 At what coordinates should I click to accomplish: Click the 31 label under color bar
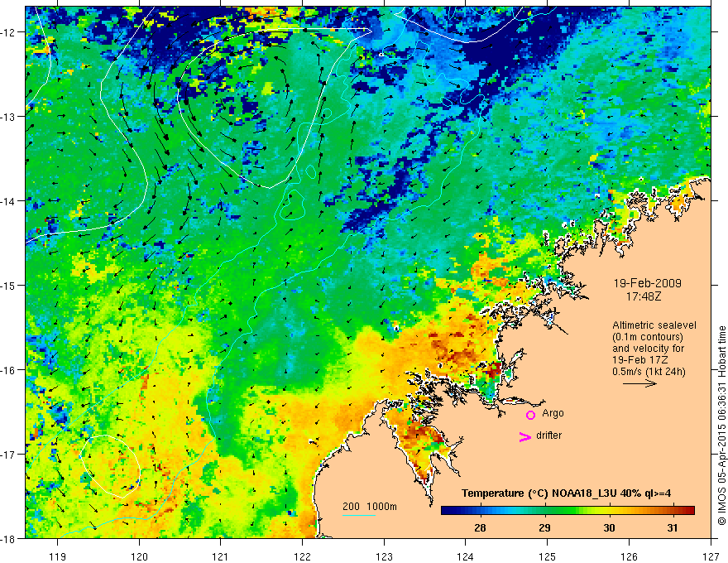click(673, 527)
